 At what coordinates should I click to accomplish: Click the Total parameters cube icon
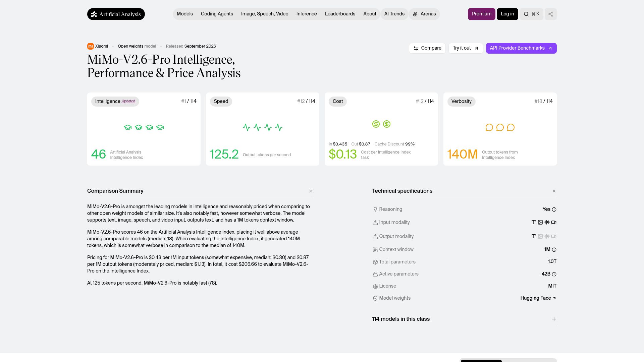click(x=375, y=262)
